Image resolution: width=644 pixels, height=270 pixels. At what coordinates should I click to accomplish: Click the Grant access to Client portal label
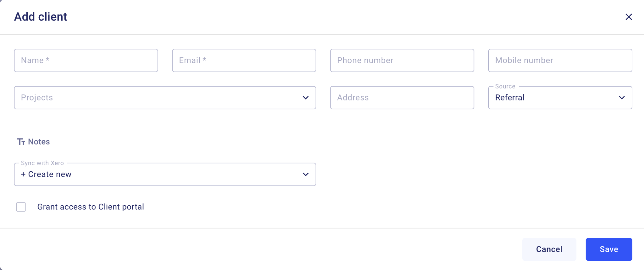pyautogui.click(x=91, y=207)
